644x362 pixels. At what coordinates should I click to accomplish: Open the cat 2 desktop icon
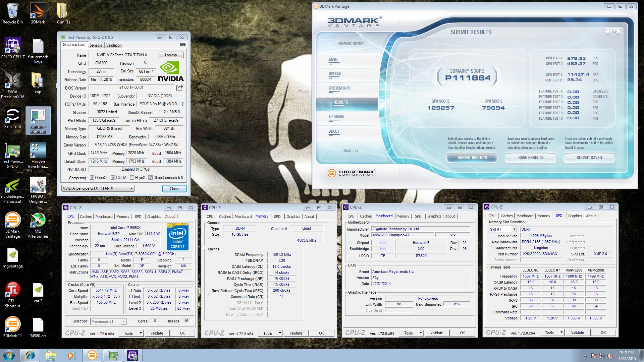point(38,292)
